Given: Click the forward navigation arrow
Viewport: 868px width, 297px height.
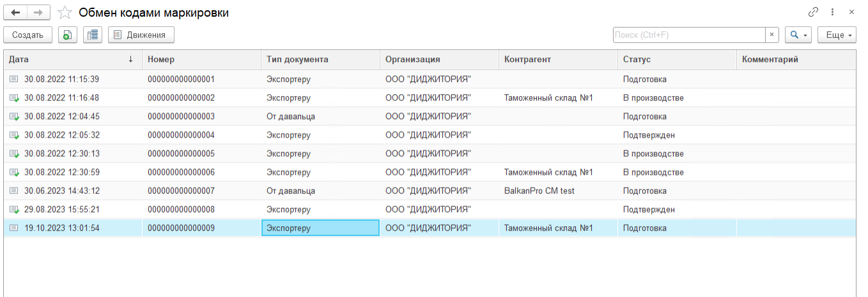Looking at the screenshot, I should tap(38, 12).
